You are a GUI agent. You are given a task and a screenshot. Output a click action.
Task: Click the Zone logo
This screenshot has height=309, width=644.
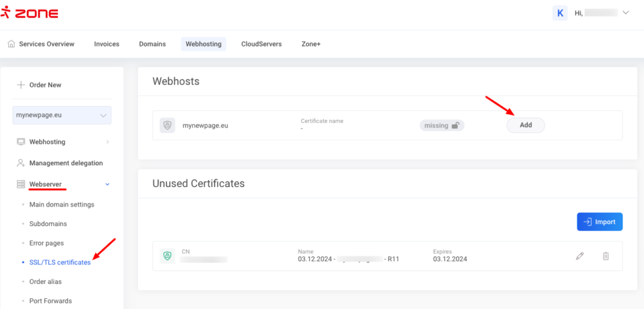30,12
